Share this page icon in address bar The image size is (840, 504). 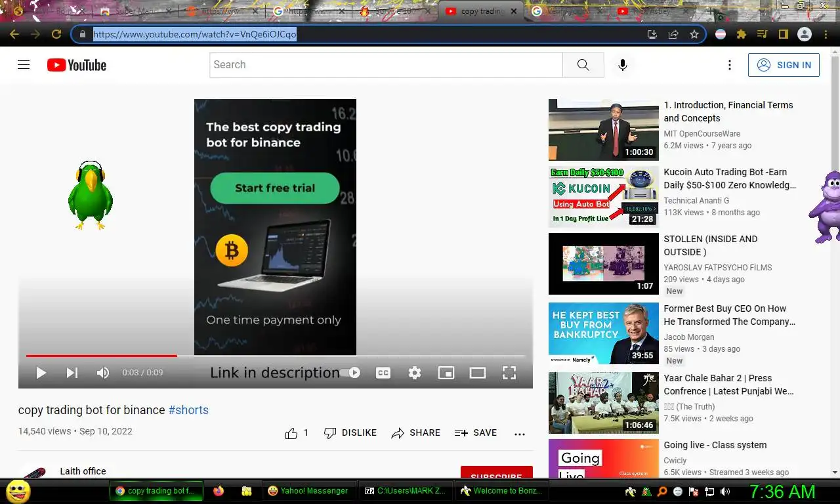tap(673, 34)
